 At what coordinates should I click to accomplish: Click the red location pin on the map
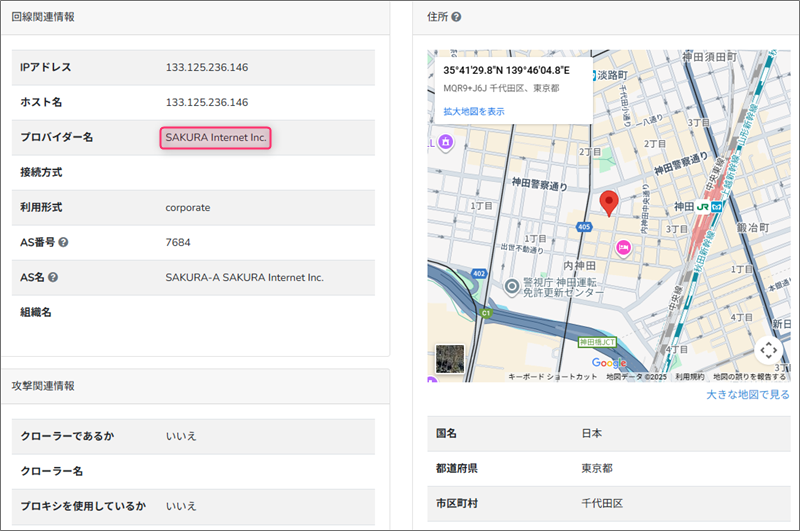point(608,204)
